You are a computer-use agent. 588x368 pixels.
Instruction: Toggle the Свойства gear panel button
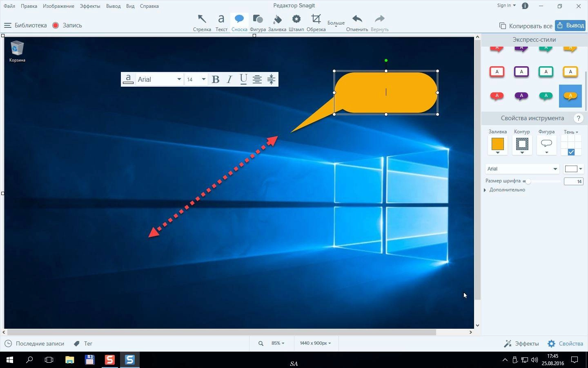(x=565, y=343)
